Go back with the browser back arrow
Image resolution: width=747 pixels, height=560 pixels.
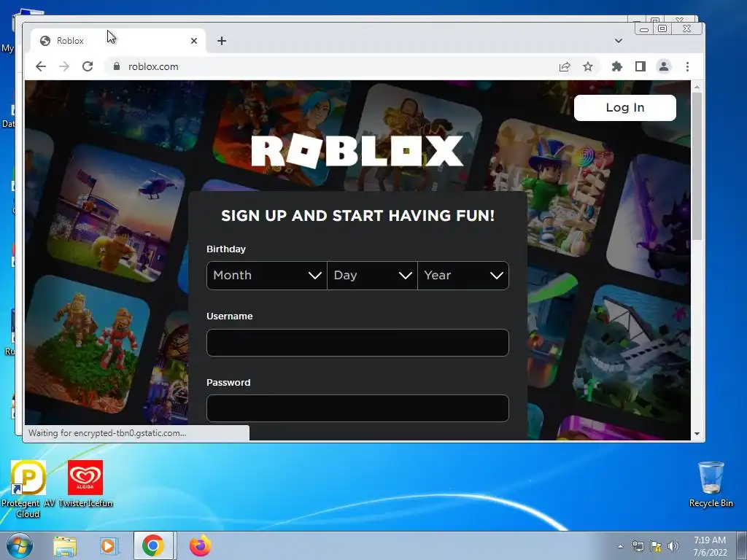pyautogui.click(x=41, y=66)
